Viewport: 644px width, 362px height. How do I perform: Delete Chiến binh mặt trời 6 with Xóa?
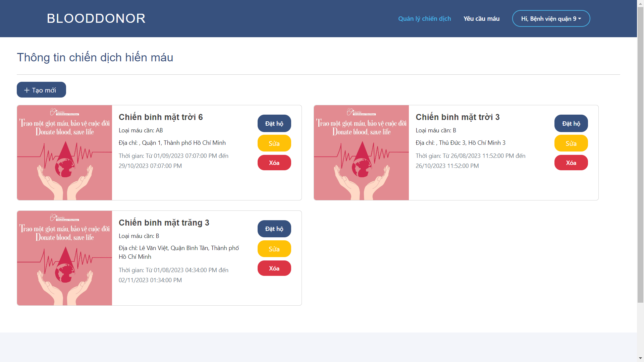274,163
